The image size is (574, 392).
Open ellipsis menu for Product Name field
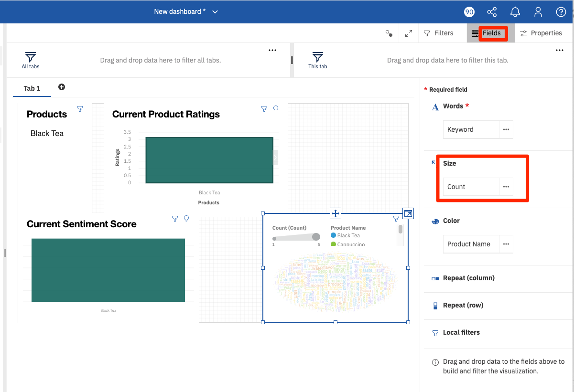(506, 244)
